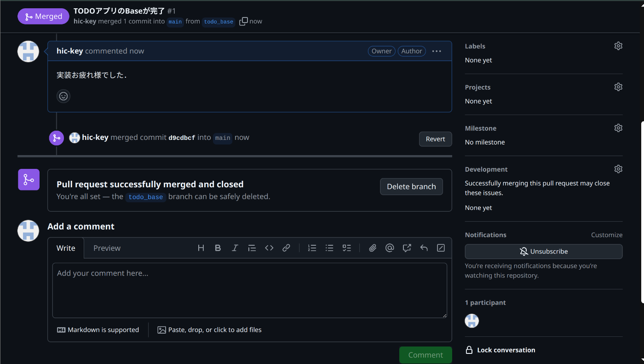Open the d9cdbcf commit link
The height and width of the screenshot is (364, 644).
[182, 138]
